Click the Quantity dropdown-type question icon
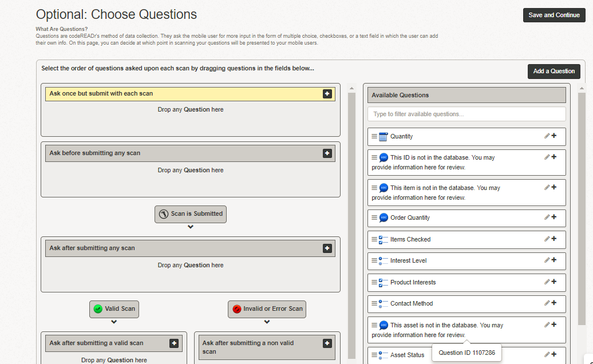Image resolution: width=593 pixels, height=364 pixels. tap(383, 136)
